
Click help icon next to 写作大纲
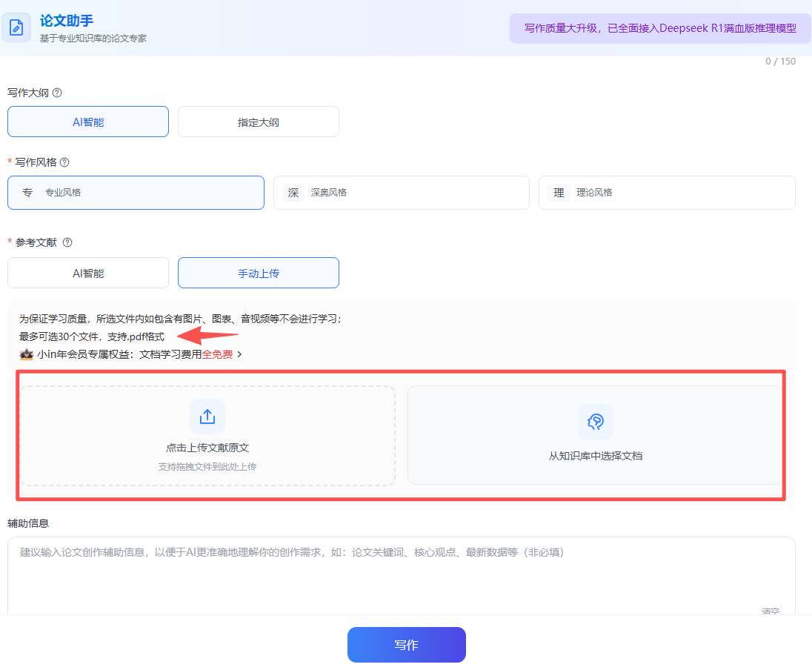[x=57, y=93]
